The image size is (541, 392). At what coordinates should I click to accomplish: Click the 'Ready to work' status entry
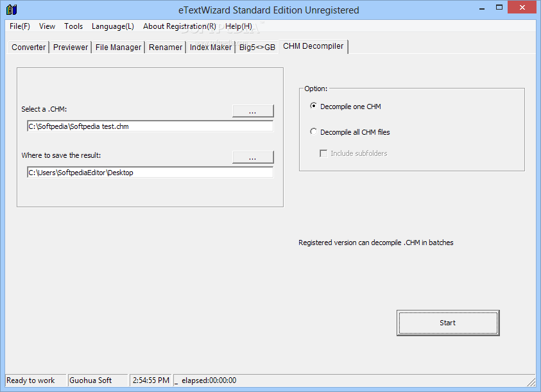[x=35, y=380]
